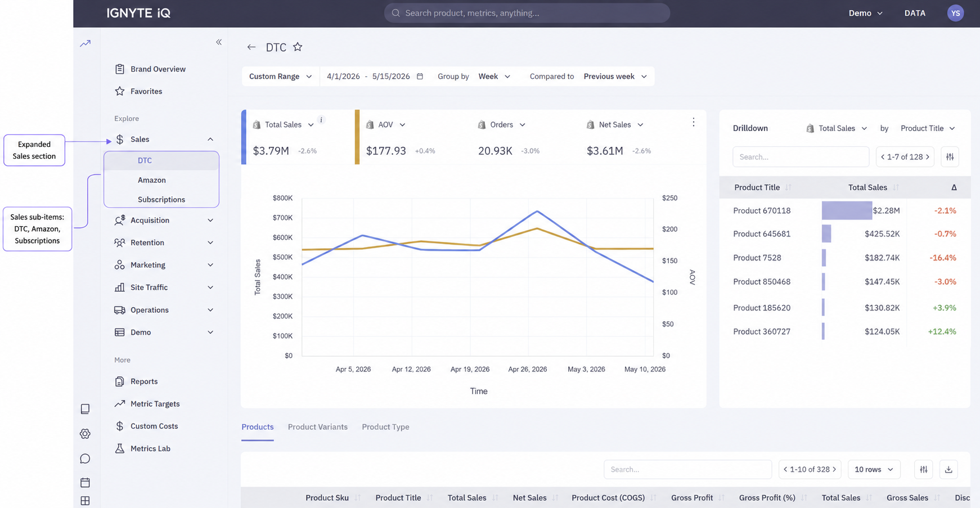
Task: Open grid icon at bottom of left rail
Action: (85, 501)
